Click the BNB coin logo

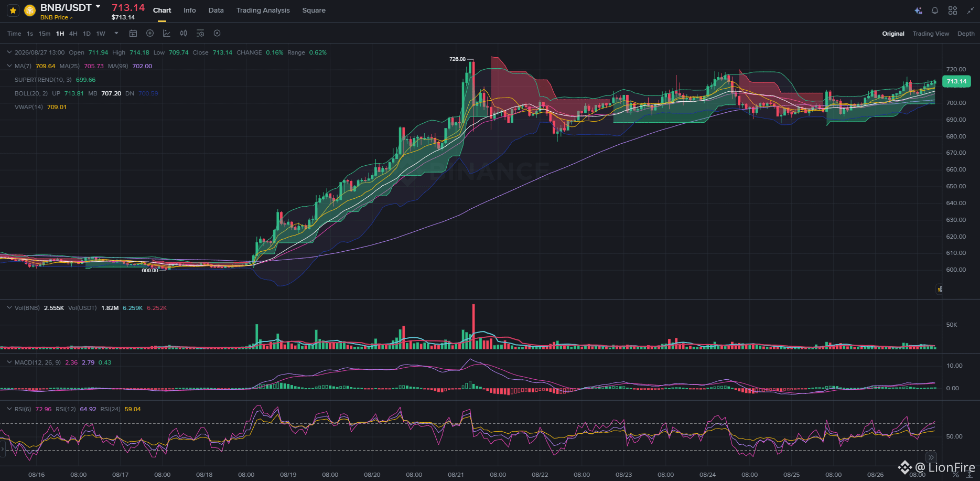pyautogui.click(x=30, y=10)
